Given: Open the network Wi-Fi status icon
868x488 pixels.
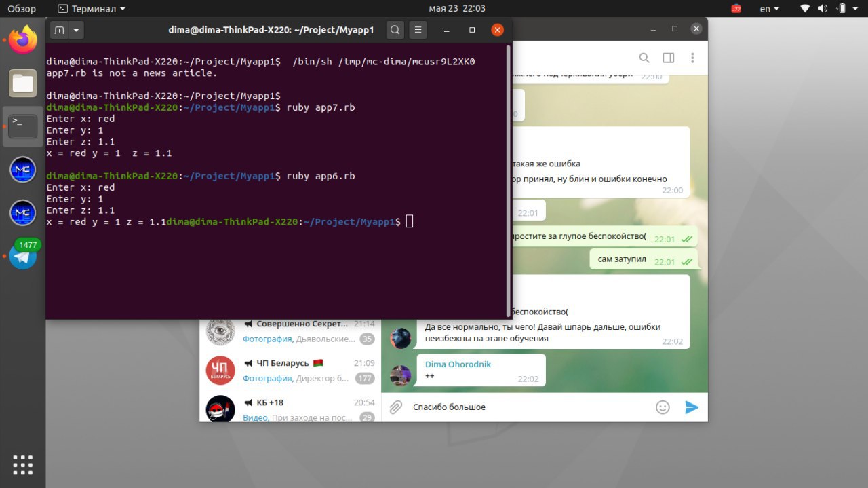Looking at the screenshot, I should pos(805,9).
